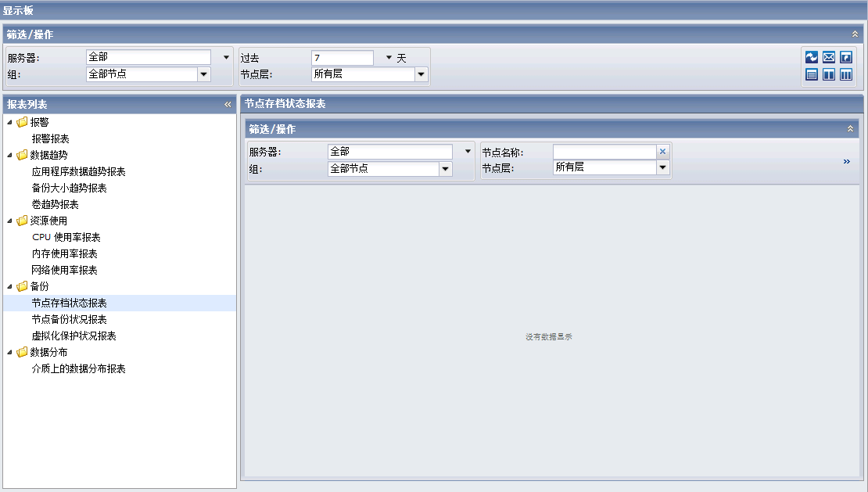Image resolution: width=868 pixels, height=492 pixels.
Task: Collapse the top 筛选/操作 panel chevron
Action: [x=855, y=34]
